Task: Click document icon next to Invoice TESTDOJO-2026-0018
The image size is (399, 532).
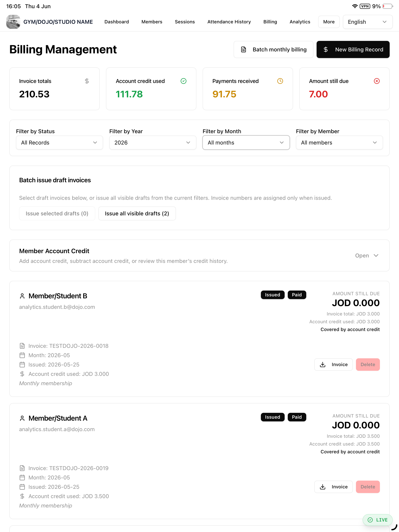Action: coord(22,346)
